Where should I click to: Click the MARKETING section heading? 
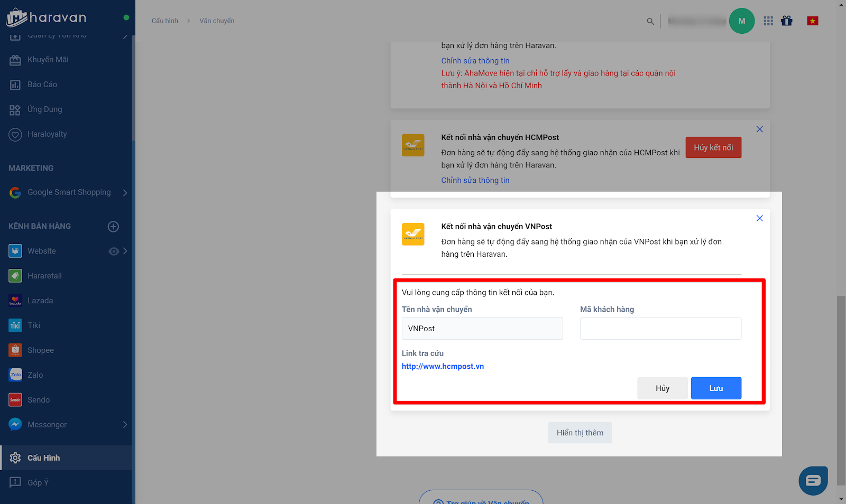coord(31,168)
